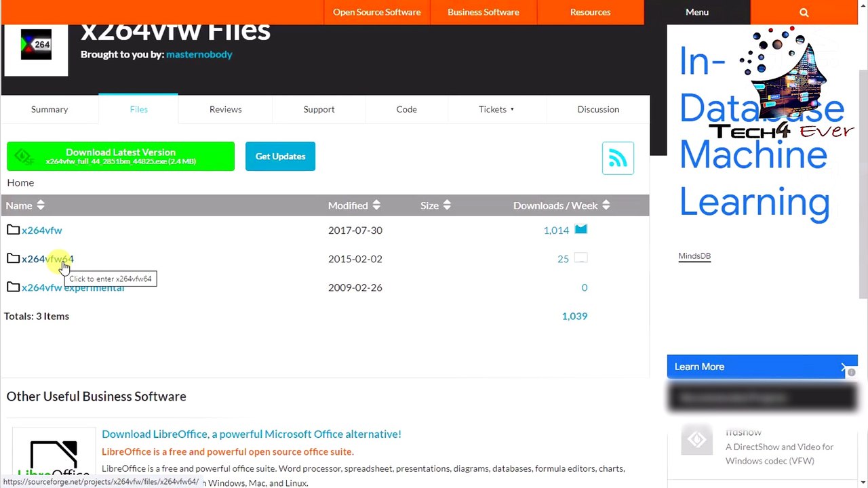Open the masternobody author link

(x=199, y=54)
